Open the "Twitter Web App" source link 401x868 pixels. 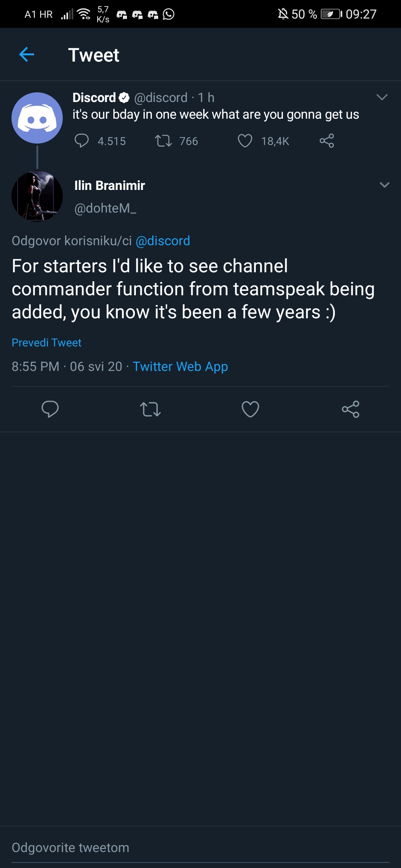180,366
